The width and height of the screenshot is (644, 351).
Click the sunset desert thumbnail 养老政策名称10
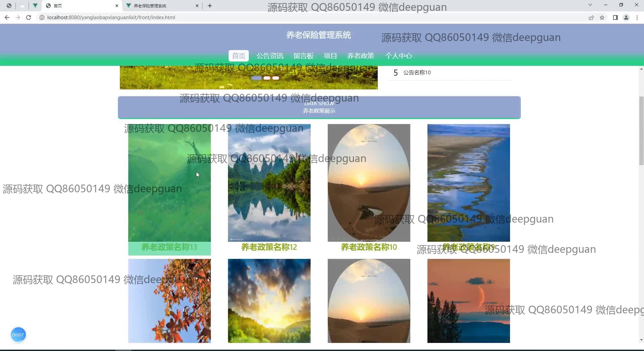coord(369,183)
